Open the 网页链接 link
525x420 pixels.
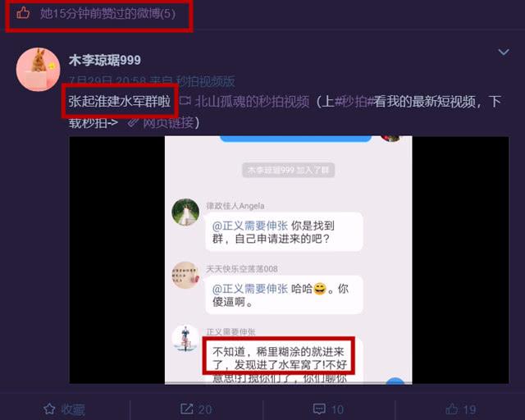168,123
